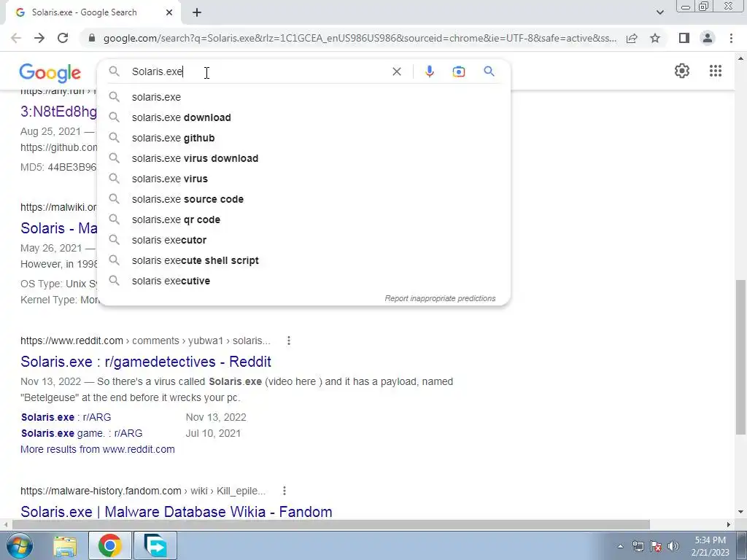Open the blue arrow app in taskbar
Image resolution: width=747 pixels, height=560 pixels.
155,545
